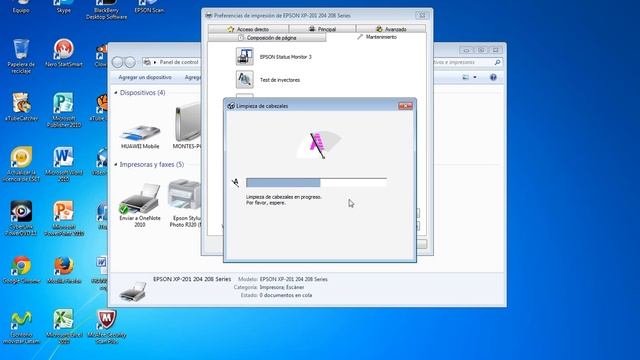
Task: Collapse the Dispositivos (4) group
Action: click(116, 93)
